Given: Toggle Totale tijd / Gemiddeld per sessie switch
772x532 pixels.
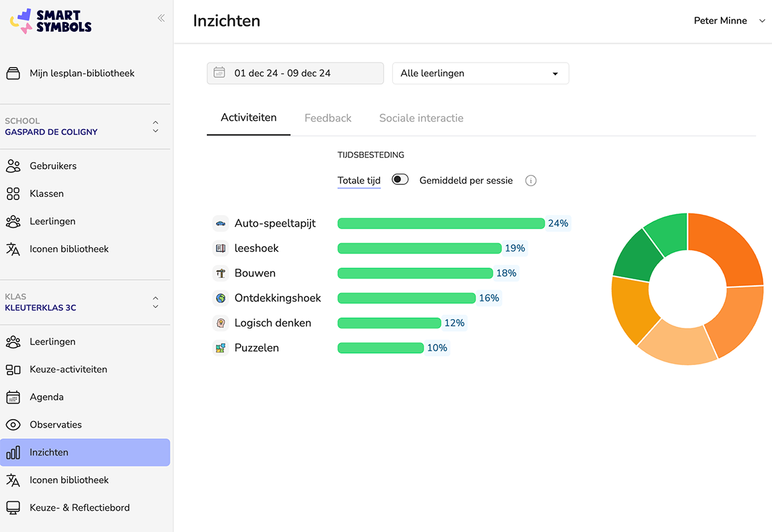Looking at the screenshot, I should pos(400,180).
